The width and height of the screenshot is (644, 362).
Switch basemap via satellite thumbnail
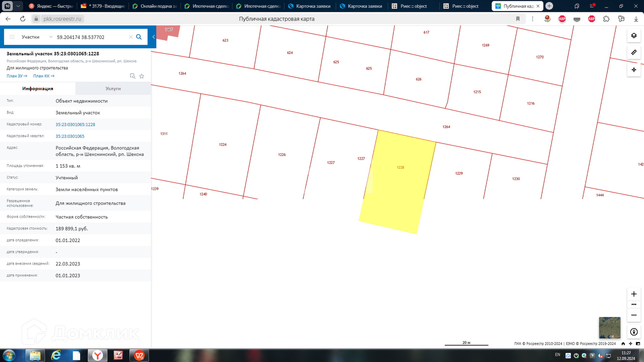(609, 327)
